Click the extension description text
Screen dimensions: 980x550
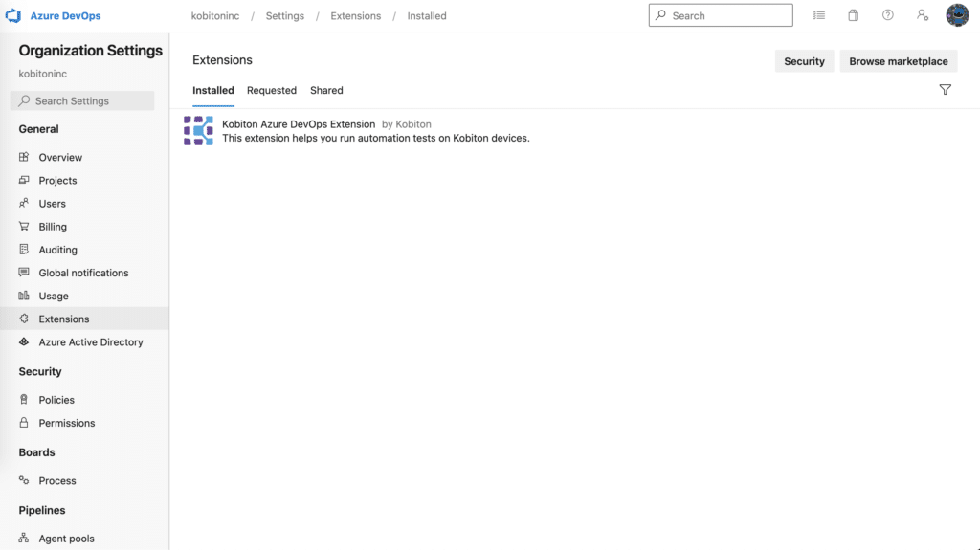(x=375, y=138)
